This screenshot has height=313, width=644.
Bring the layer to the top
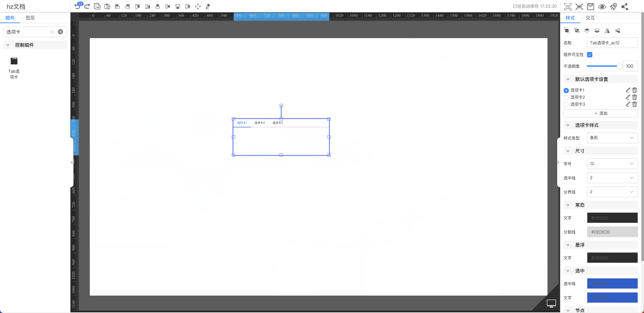[587, 31]
